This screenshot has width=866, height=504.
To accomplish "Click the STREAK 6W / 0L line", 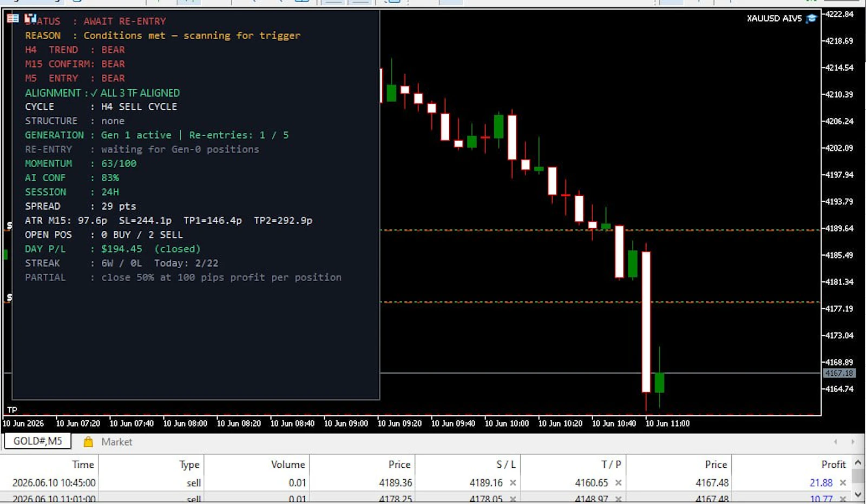I will click(x=122, y=263).
